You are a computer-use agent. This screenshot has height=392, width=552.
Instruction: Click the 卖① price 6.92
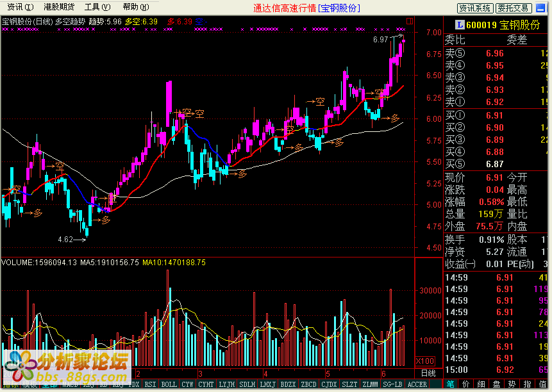coord(494,102)
